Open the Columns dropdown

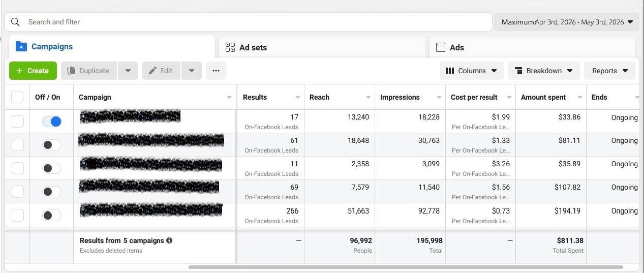click(472, 71)
